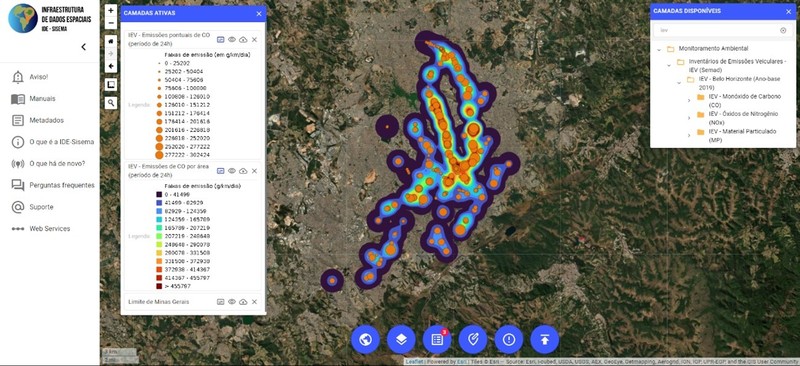Click the dark purple 0 - 41469 swatch

tap(159, 194)
